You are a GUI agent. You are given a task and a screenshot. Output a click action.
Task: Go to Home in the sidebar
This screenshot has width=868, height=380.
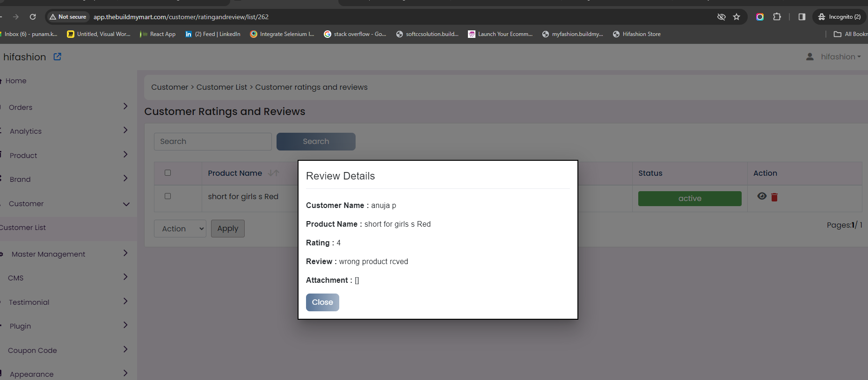pyautogui.click(x=16, y=81)
